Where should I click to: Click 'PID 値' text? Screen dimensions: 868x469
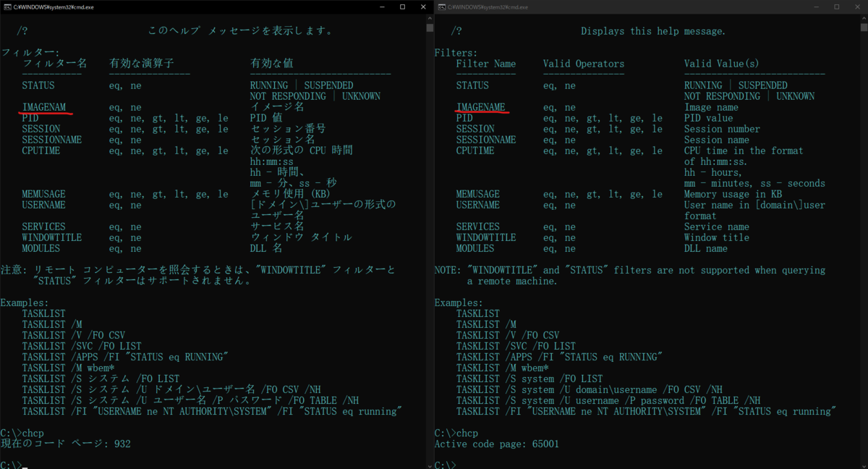266,118
